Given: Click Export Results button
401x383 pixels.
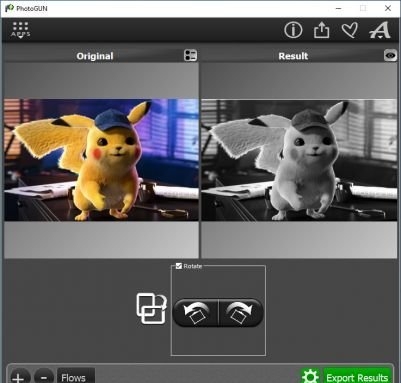Looking at the screenshot, I should point(357,377).
